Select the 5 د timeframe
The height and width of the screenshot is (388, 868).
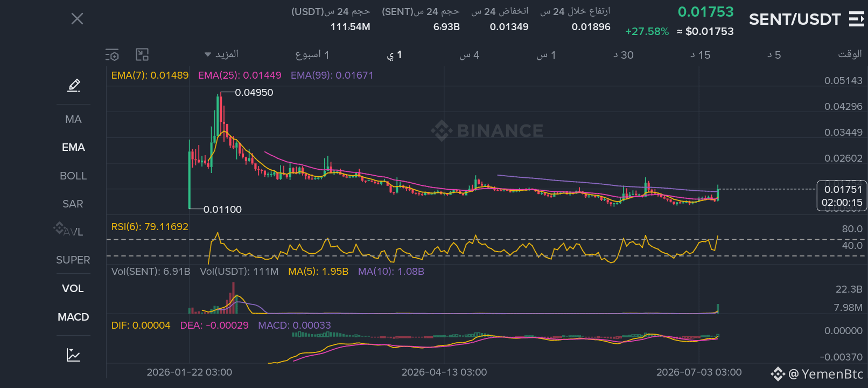click(774, 54)
